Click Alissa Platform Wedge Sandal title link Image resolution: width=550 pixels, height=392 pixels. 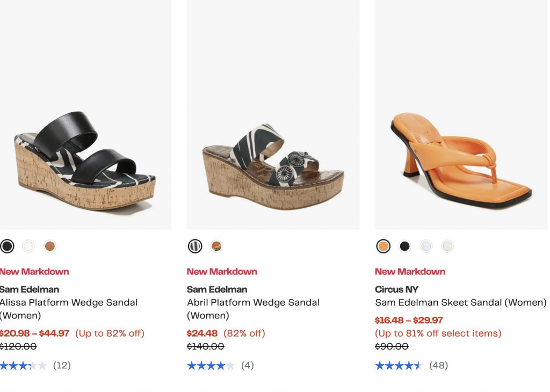click(69, 303)
